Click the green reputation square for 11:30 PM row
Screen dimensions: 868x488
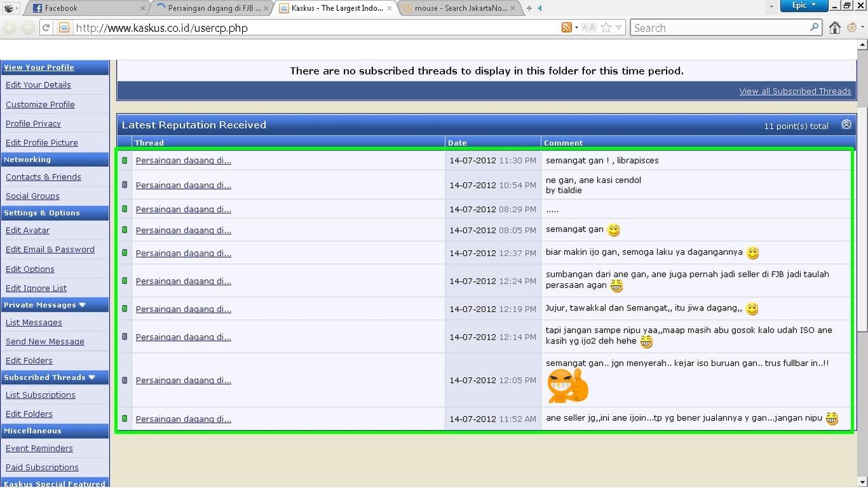pos(125,161)
